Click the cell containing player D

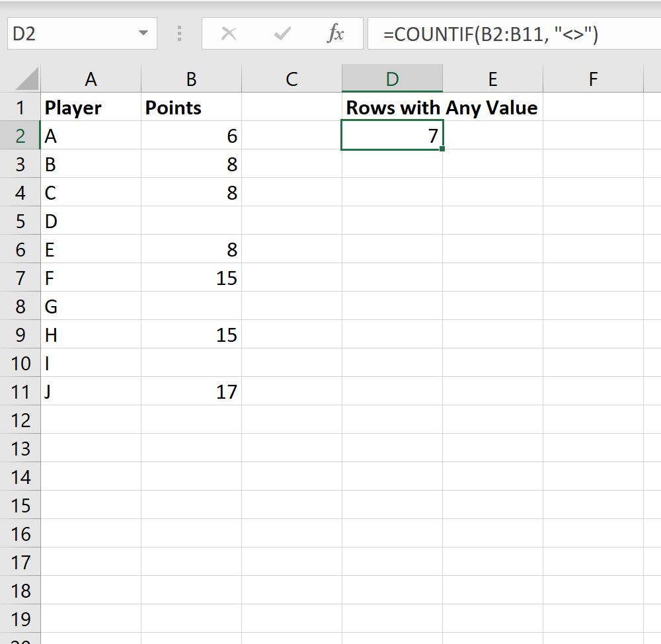(91, 221)
